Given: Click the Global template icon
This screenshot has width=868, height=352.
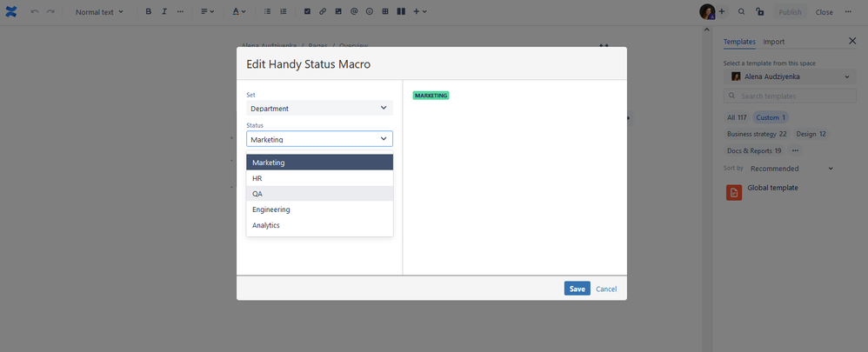Looking at the screenshot, I should pyautogui.click(x=734, y=192).
